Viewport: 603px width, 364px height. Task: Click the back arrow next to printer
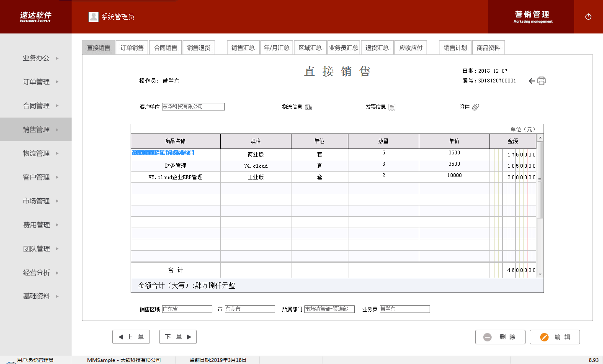point(531,81)
